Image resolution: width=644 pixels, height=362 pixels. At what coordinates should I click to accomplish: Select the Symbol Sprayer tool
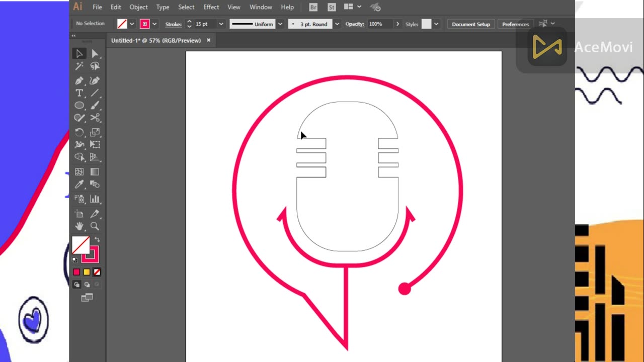[79, 199]
